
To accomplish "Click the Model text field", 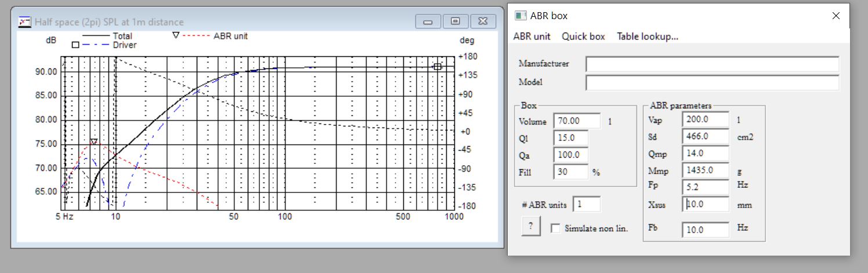I will pyautogui.click(x=713, y=83).
